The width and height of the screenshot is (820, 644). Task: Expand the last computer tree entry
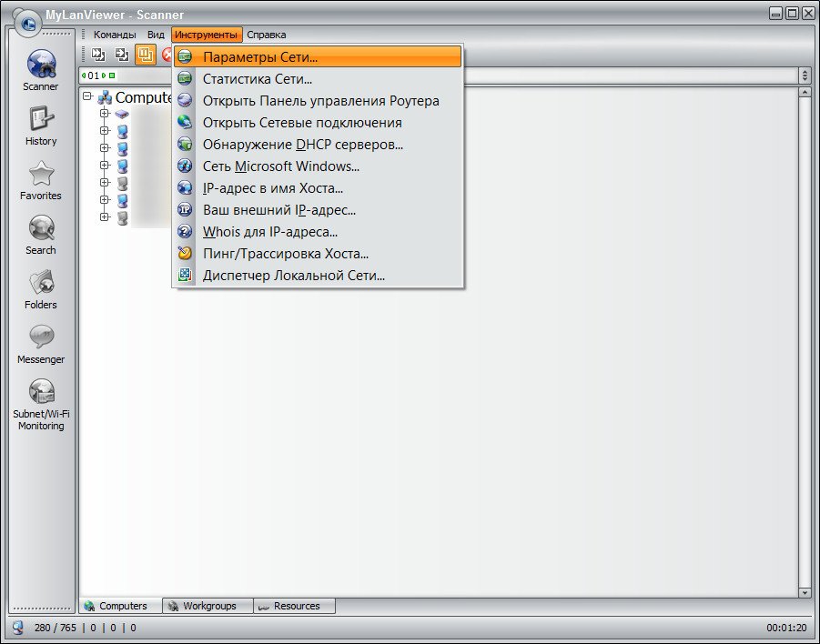pos(105,216)
